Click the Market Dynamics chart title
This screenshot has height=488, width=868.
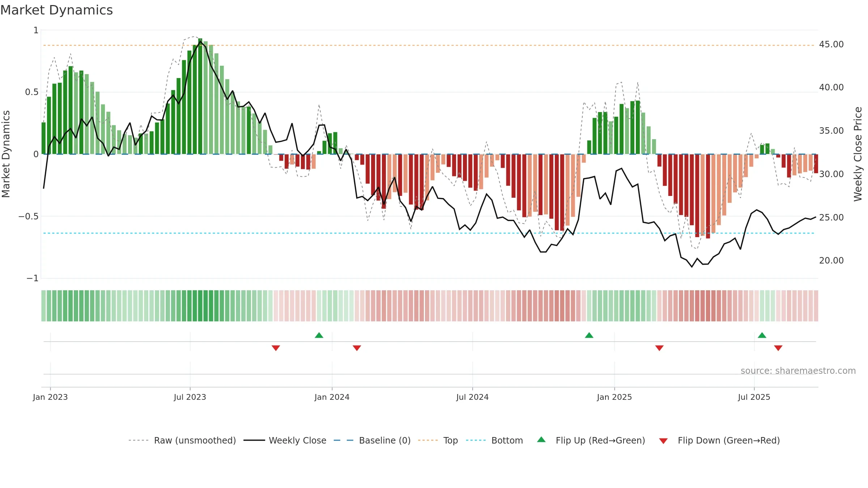57,10
